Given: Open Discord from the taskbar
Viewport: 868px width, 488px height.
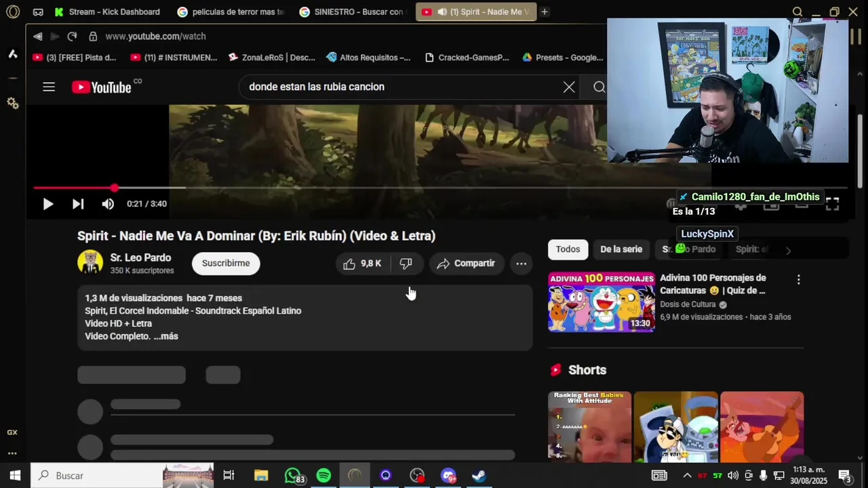Looking at the screenshot, I should point(448,476).
